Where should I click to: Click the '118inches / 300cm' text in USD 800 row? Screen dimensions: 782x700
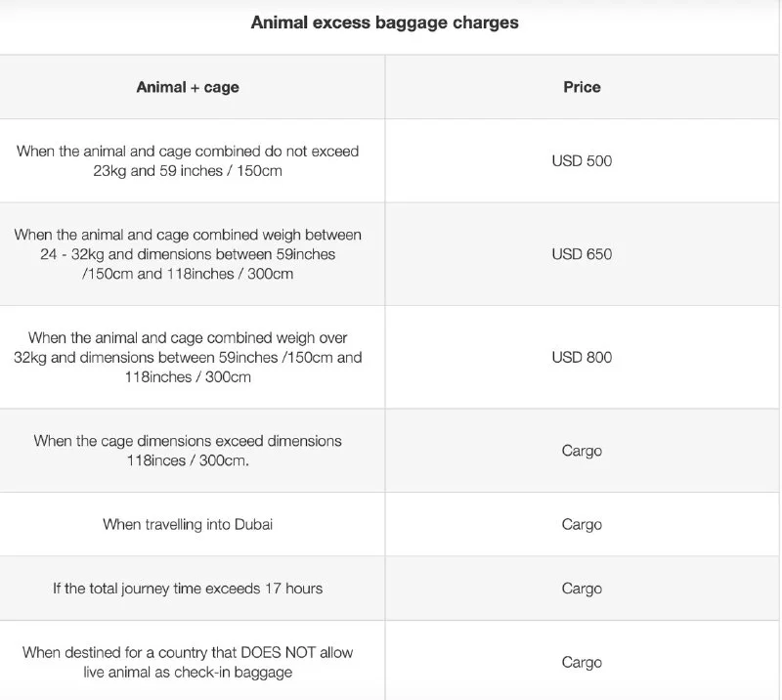click(188, 376)
